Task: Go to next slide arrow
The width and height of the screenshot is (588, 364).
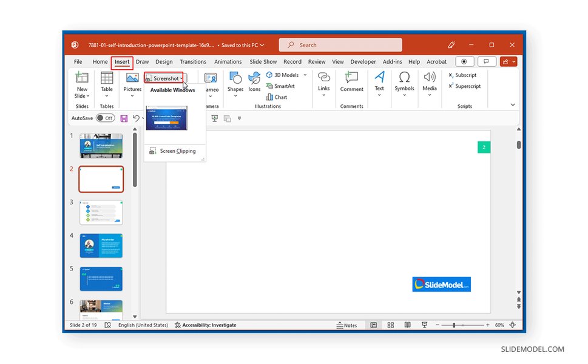Action: click(x=519, y=306)
